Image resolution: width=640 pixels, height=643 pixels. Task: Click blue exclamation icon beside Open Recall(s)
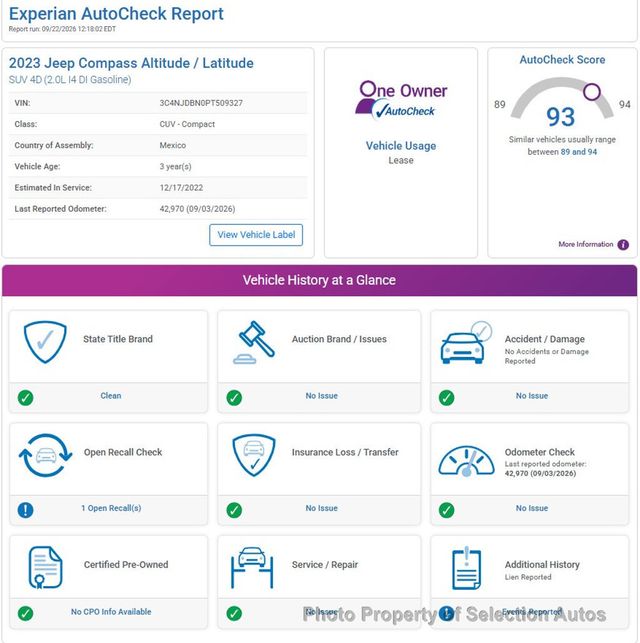point(25,510)
